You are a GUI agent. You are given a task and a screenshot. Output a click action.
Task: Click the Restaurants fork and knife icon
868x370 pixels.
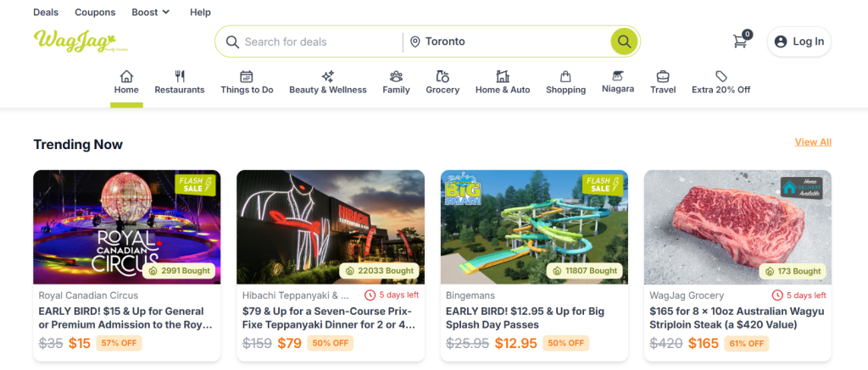tap(180, 76)
